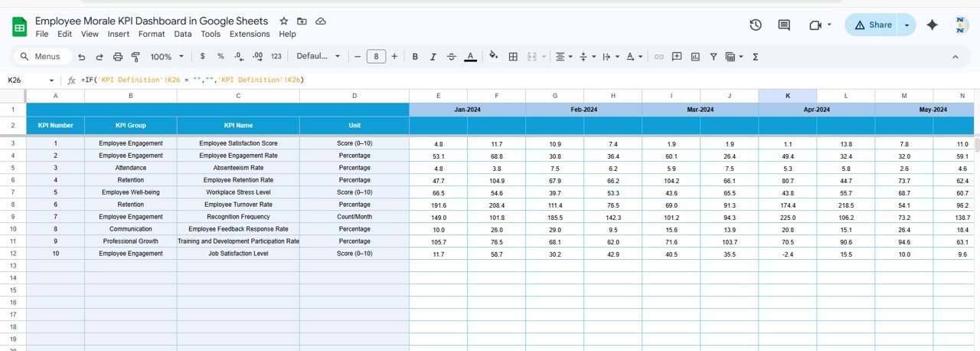Star this document
Screen dimensions: 980x351
[284, 21]
